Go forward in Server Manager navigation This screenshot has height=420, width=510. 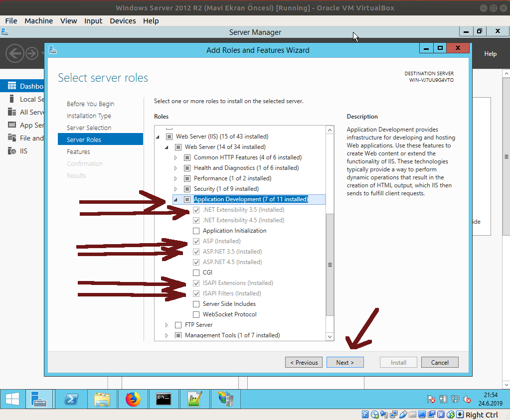[32, 53]
